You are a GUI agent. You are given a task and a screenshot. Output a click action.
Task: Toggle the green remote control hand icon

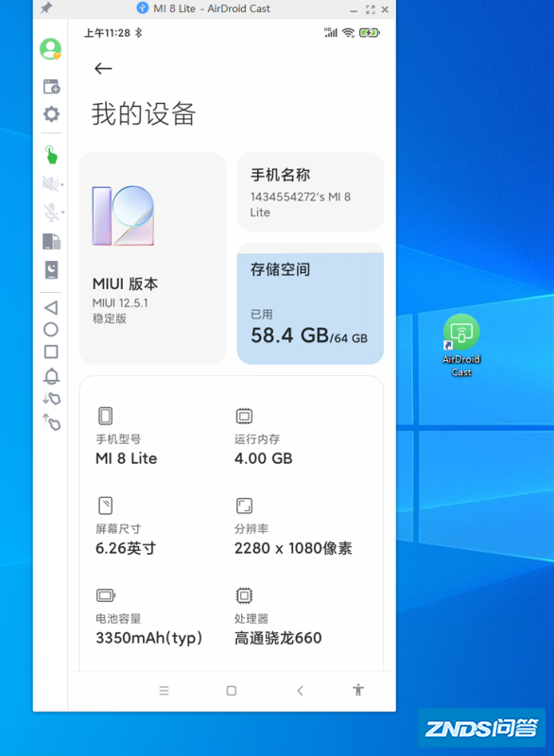(51, 155)
